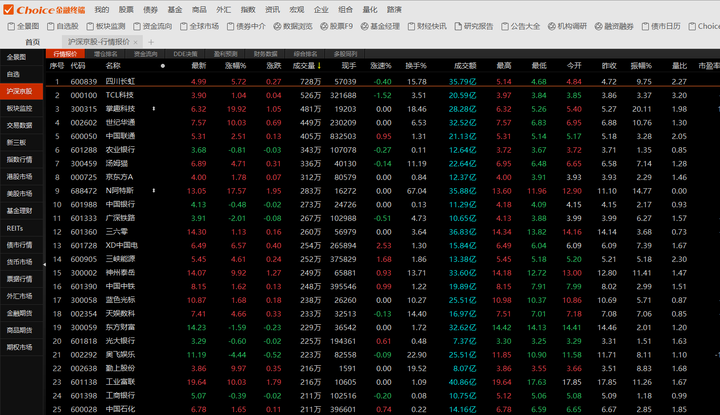Select 期权市场 in the left sidebar

22,348
